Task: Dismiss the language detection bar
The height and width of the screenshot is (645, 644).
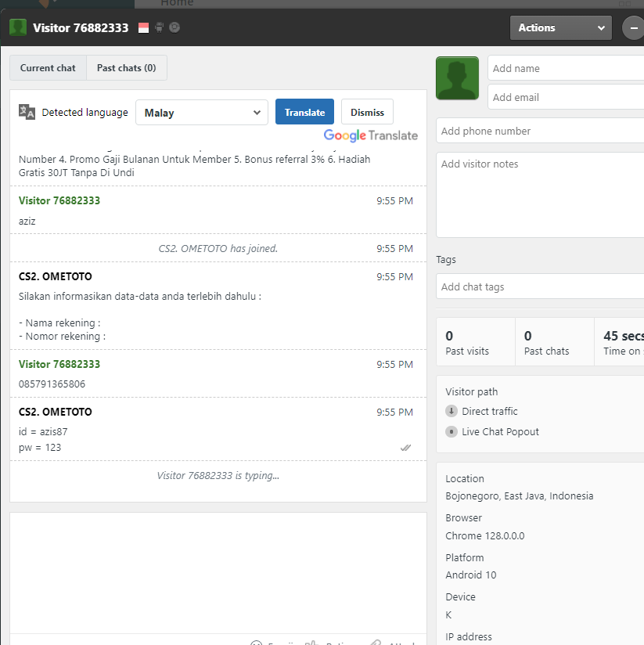Action: tap(367, 112)
